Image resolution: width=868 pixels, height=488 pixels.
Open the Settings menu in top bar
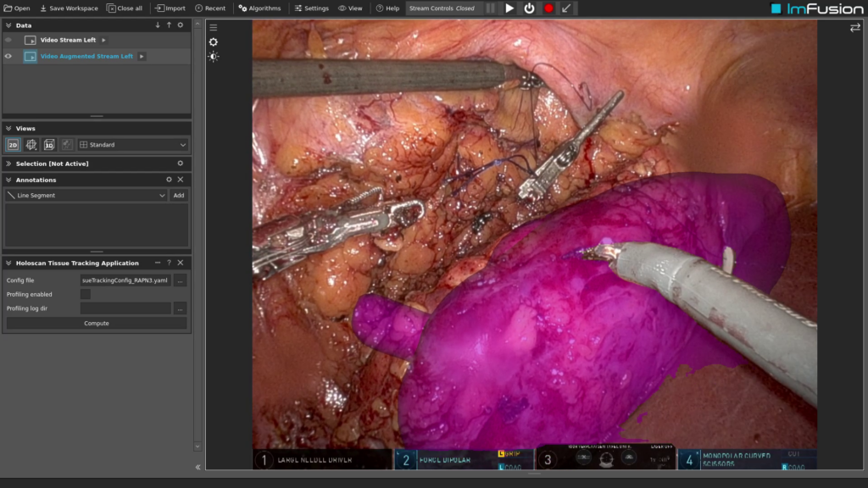point(311,8)
